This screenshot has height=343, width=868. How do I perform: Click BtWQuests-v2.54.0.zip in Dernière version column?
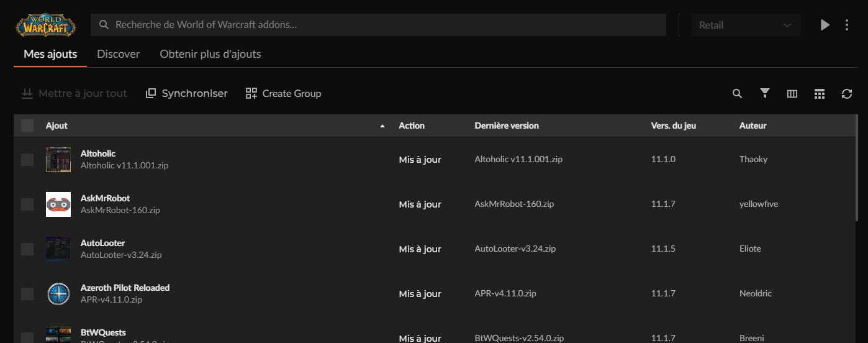519,338
